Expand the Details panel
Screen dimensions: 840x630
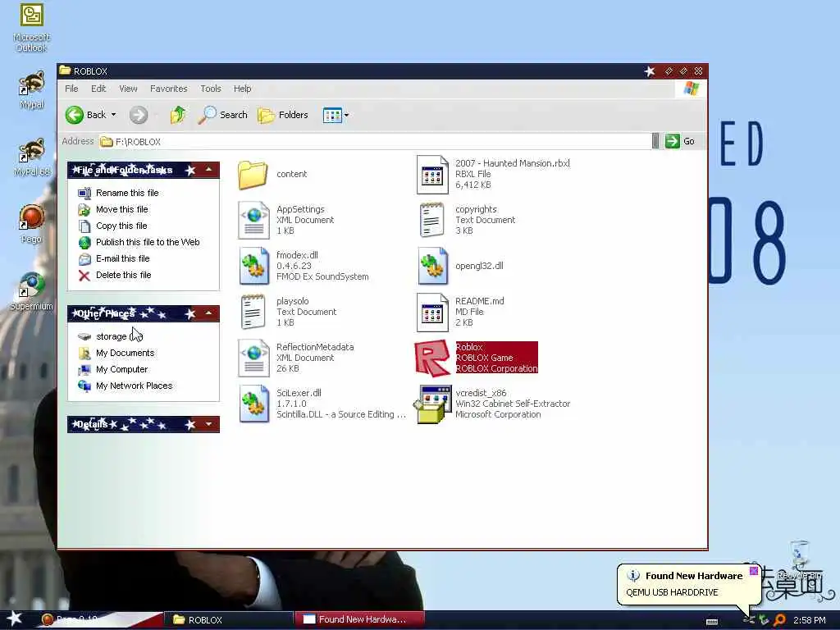tap(209, 424)
